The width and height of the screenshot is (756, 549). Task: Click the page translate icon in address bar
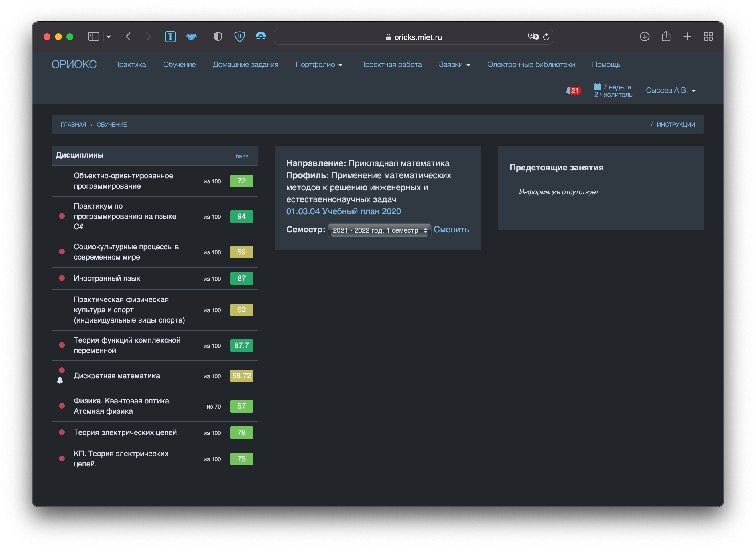533,36
